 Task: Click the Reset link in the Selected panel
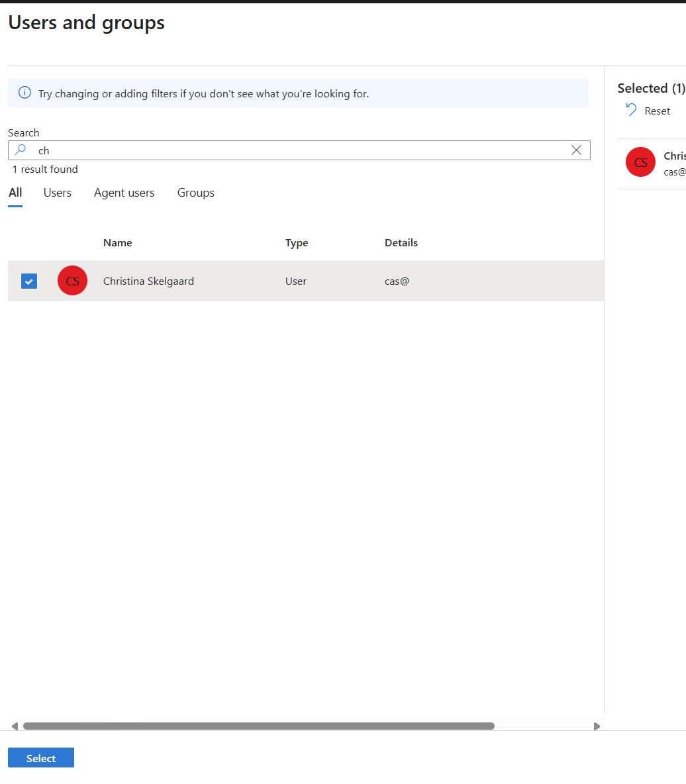657,111
